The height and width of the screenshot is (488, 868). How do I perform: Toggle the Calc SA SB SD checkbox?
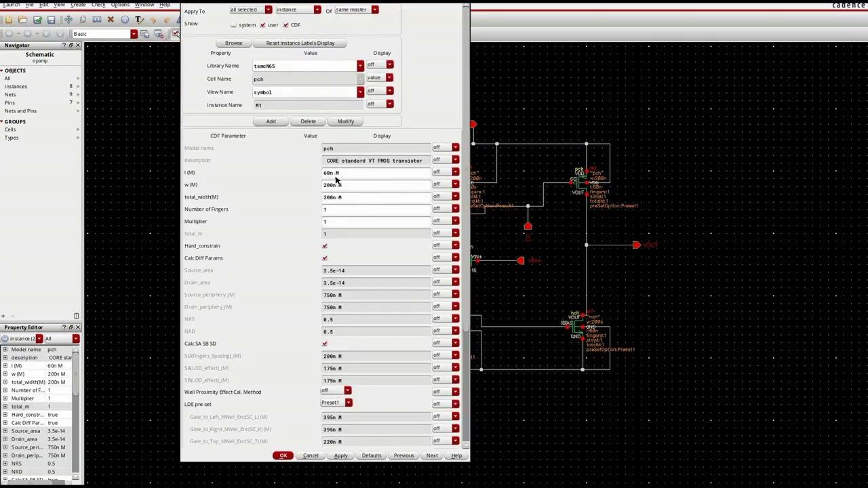(325, 344)
